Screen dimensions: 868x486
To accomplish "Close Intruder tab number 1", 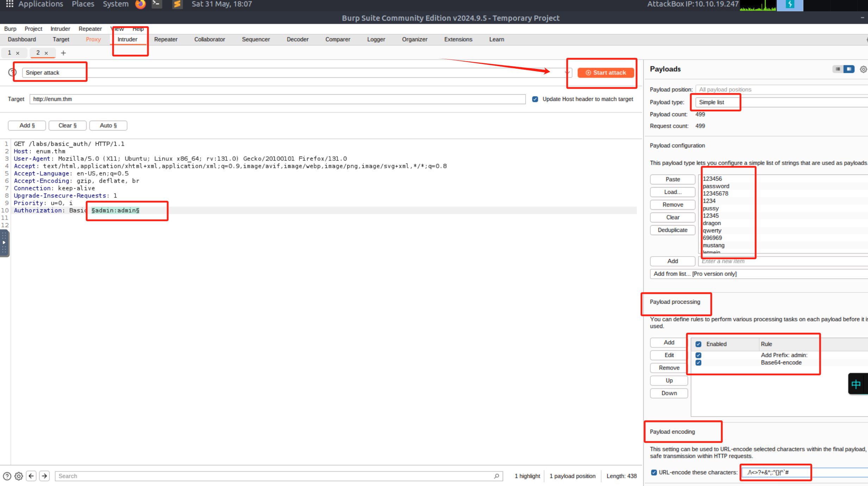I will tap(18, 53).
